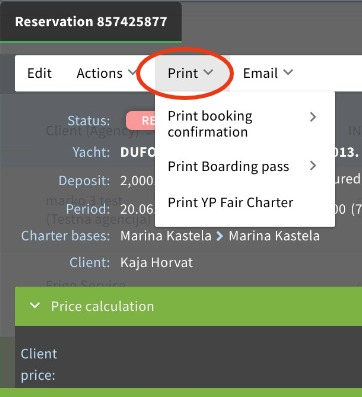Click the chevron icon next to Actions
Viewport: 362px width, 397px height.
coord(132,72)
